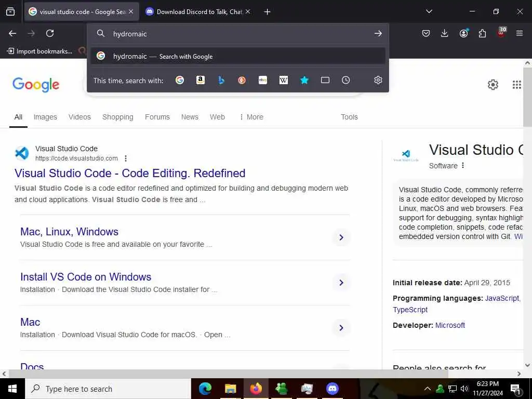Select the hydromaic Search with Google suggestion
This screenshot has height=399, width=532.
click(x=237, y=56)
